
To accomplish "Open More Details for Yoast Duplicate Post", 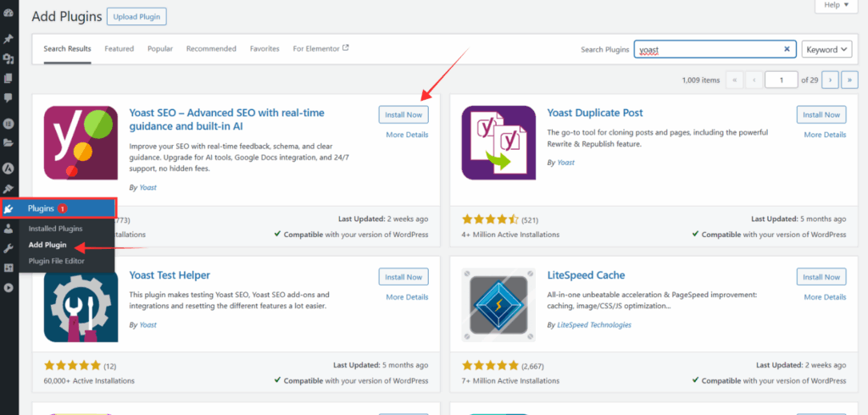I will [x=825, y=135].
